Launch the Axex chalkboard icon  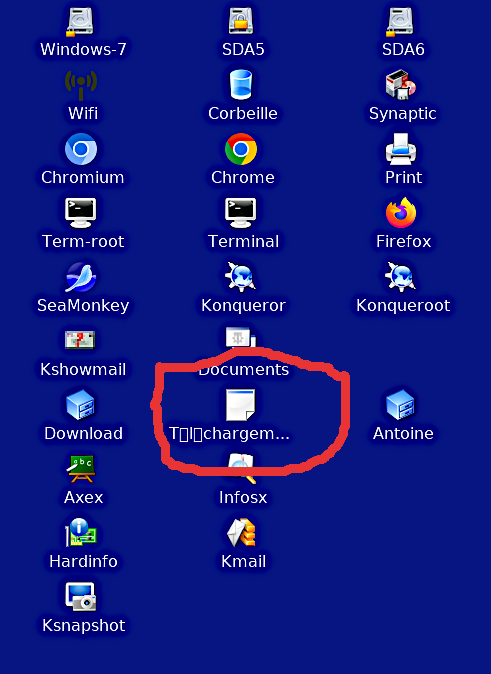coord(80,469)
